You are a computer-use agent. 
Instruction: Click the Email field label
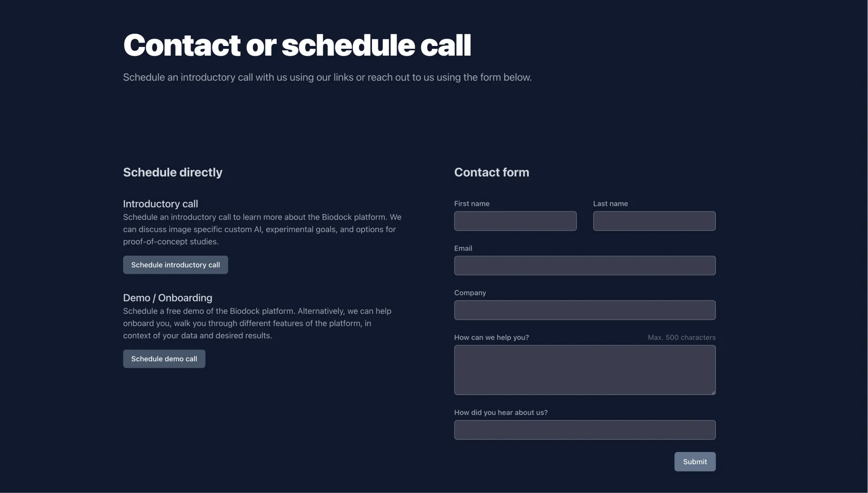tap(463, 248)
